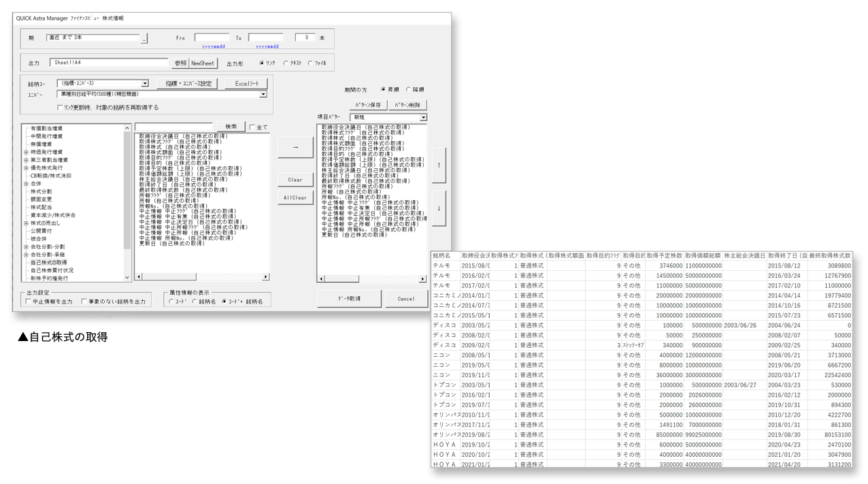The height and width of the screenshot is (484, 868).
Task: Choose 昇順 period order
Action: click(384, 89)
